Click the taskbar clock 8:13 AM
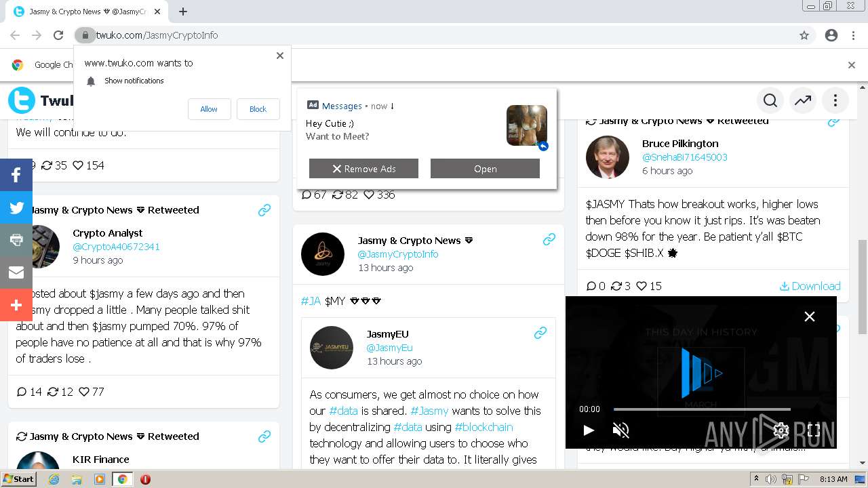This screenshot has width=868, height=488. [833, 479]
